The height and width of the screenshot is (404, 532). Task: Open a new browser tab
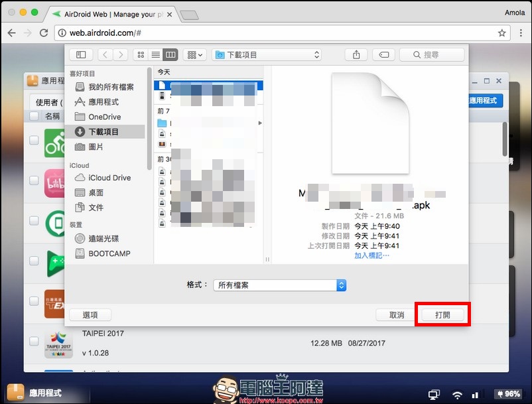coord(189,15)
